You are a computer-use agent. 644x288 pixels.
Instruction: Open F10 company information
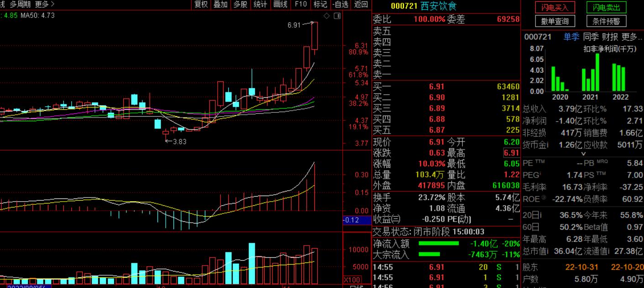coord(301,5)
